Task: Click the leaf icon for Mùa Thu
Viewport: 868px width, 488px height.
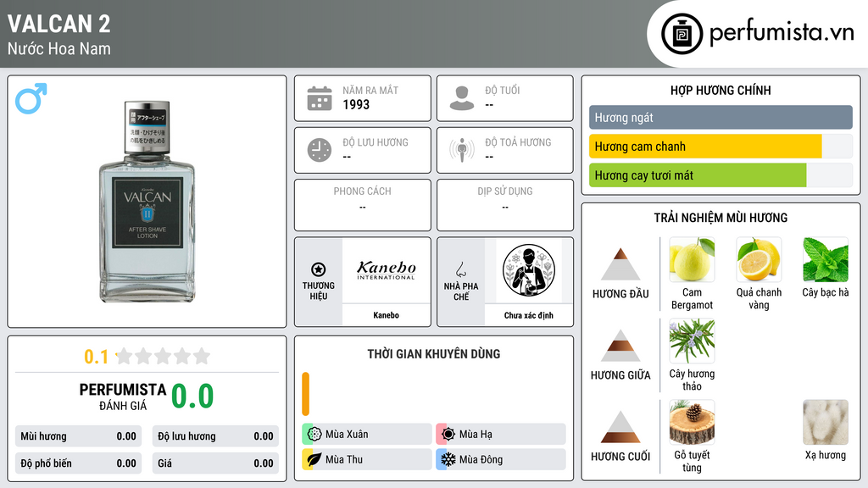Action: tap(314, 459)
